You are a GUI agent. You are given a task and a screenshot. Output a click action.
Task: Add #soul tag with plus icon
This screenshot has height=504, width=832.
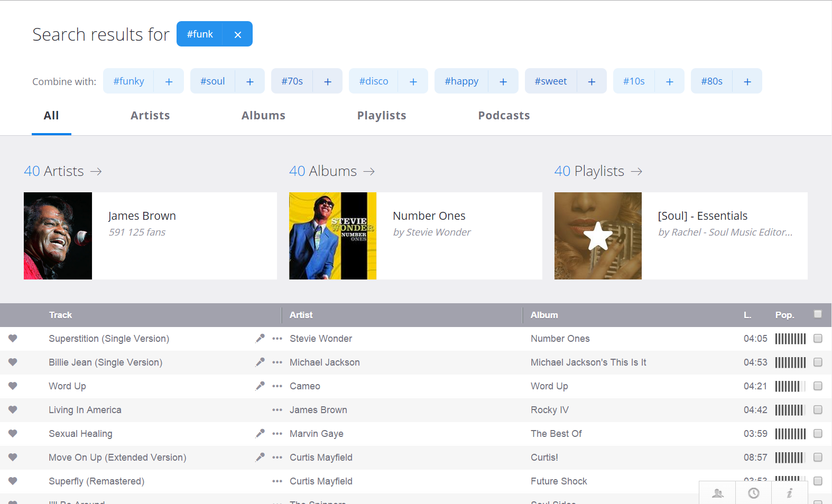pyautogui.click(x=249, y=81)
